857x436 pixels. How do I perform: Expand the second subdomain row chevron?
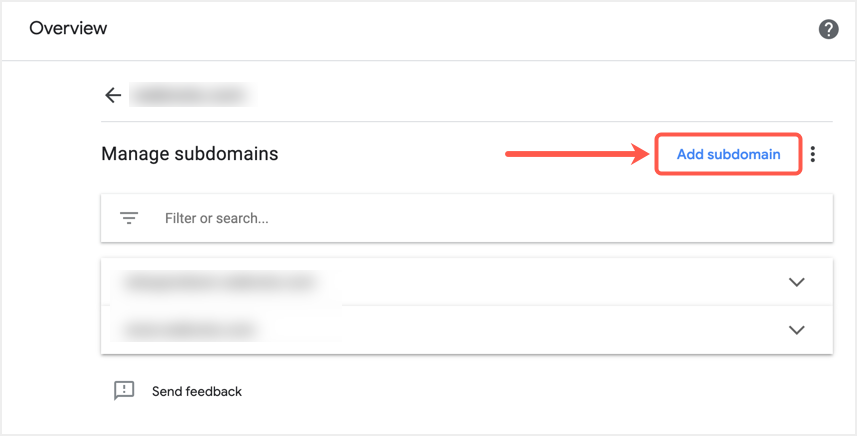click(796, 329)
